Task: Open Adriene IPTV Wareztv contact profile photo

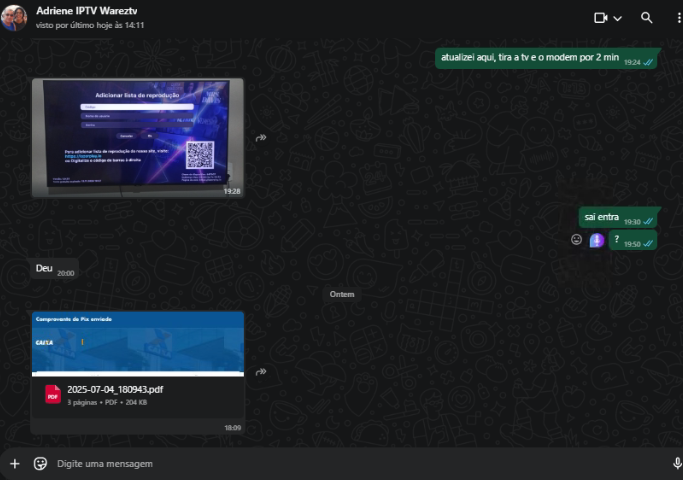Action: click(14, 17)
